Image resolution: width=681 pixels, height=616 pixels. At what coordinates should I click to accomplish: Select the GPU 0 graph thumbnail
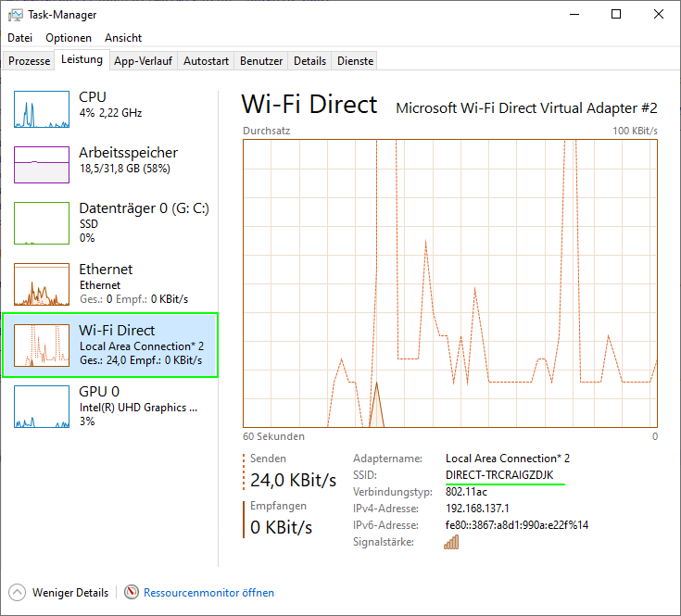[42, 407]
